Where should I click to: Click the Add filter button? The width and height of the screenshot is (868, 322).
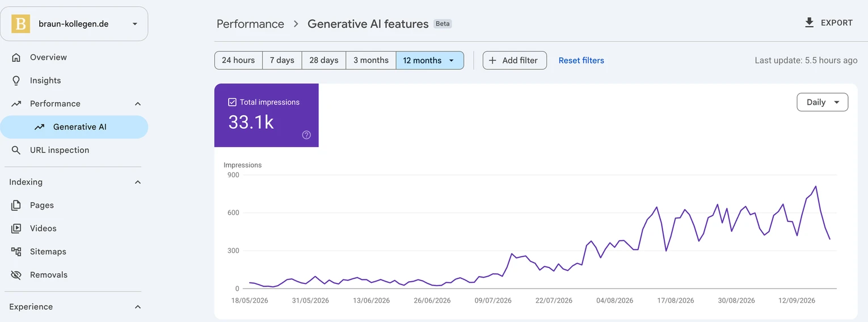coord(515,60)
